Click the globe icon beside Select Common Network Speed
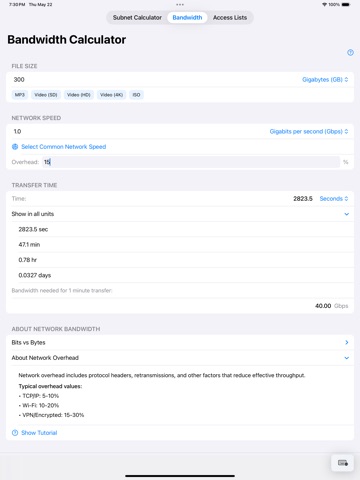This screenshot has height=480, width=360. pyautogui.click(x=15, y=147)
